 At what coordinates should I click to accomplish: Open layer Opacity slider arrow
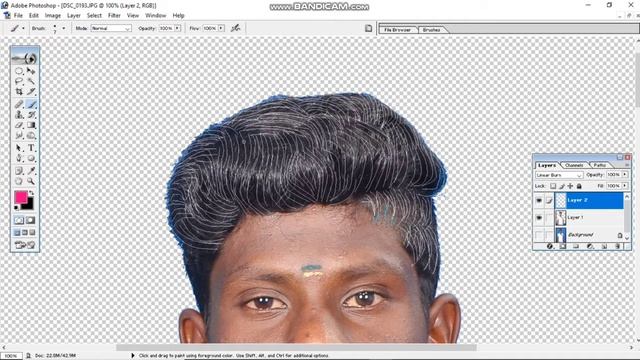tap(625, 175)
